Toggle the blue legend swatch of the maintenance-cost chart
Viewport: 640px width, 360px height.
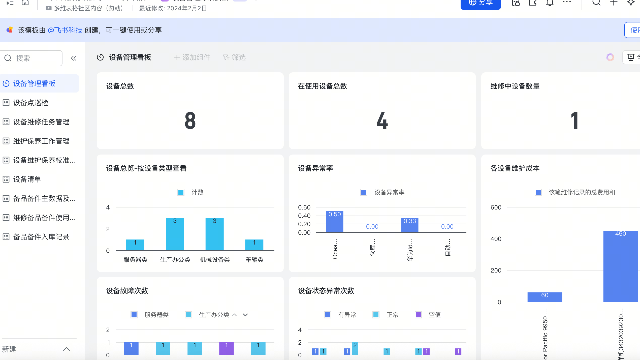click(538, 193)
